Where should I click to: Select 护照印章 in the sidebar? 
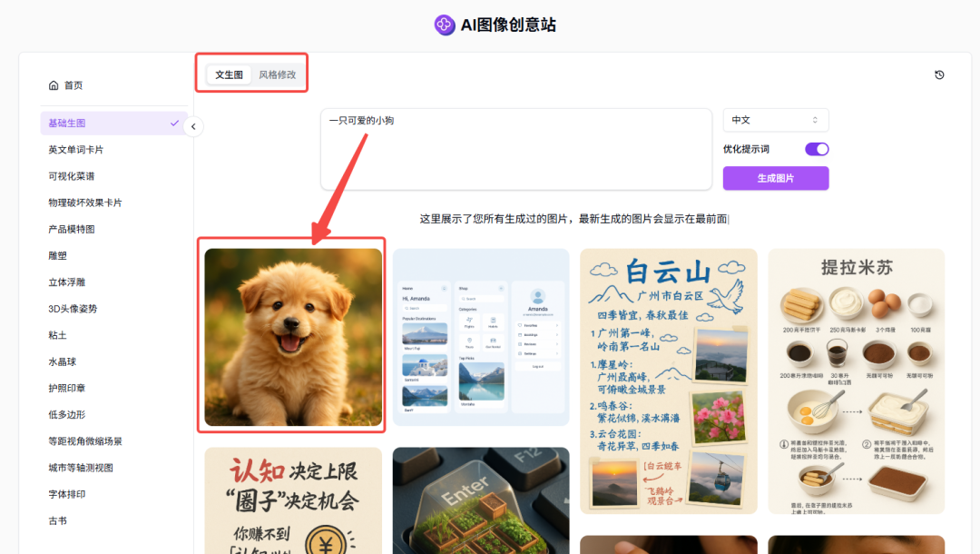click(x=67, y=389)
